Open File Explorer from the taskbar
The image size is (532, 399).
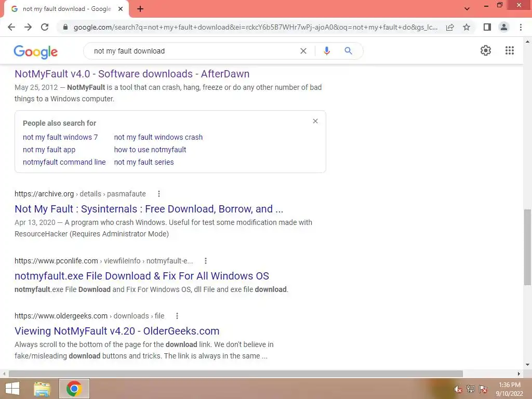point(42,389)
